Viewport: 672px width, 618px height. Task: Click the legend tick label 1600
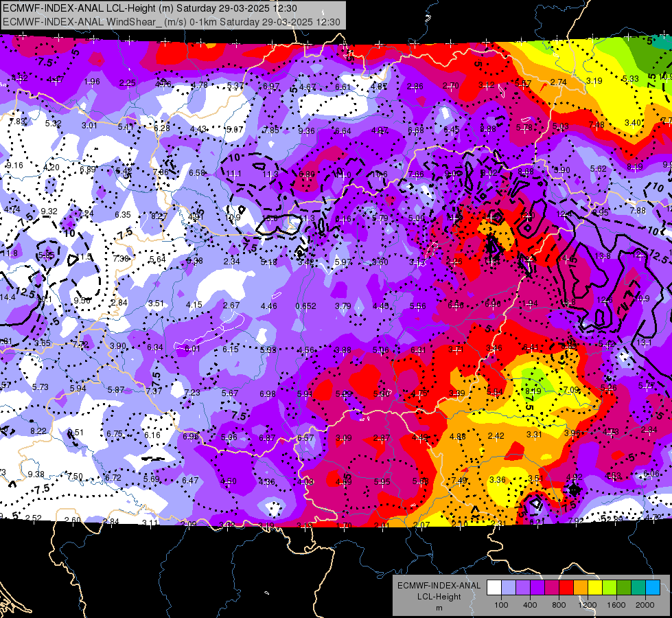(x=616, y=605)
